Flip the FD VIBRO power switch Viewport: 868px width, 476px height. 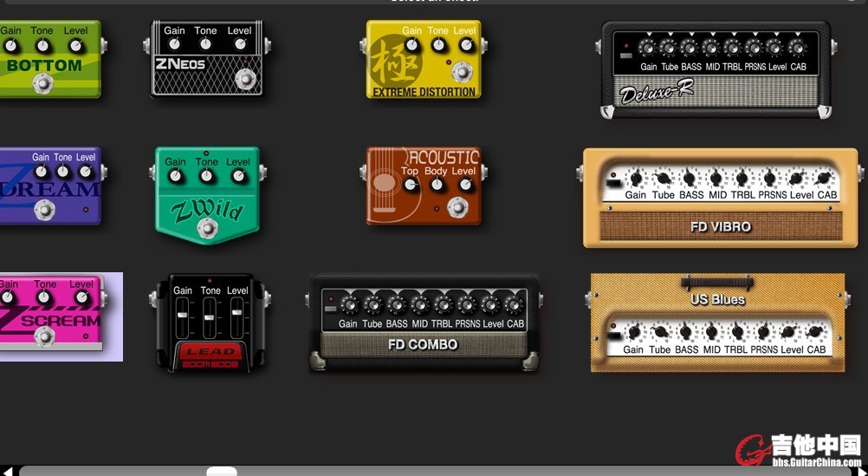(x=612, y=184)
